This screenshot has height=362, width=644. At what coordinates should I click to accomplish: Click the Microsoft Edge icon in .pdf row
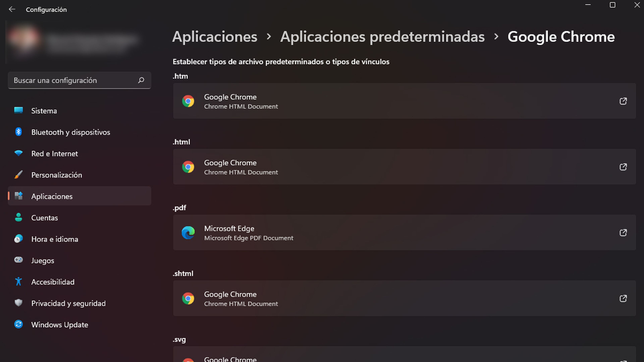pyautogui.click(x=188, y=233)
